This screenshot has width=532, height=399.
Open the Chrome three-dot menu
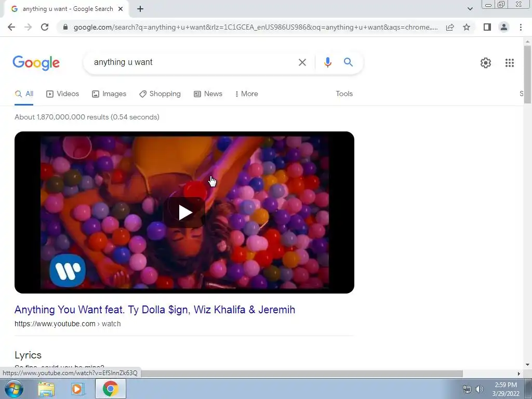[521, 27]
